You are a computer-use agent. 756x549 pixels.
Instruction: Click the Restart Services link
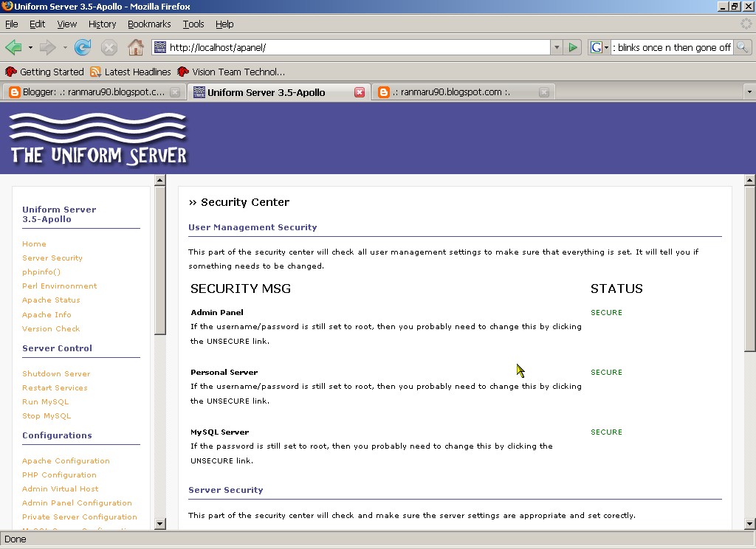(55, 387)
